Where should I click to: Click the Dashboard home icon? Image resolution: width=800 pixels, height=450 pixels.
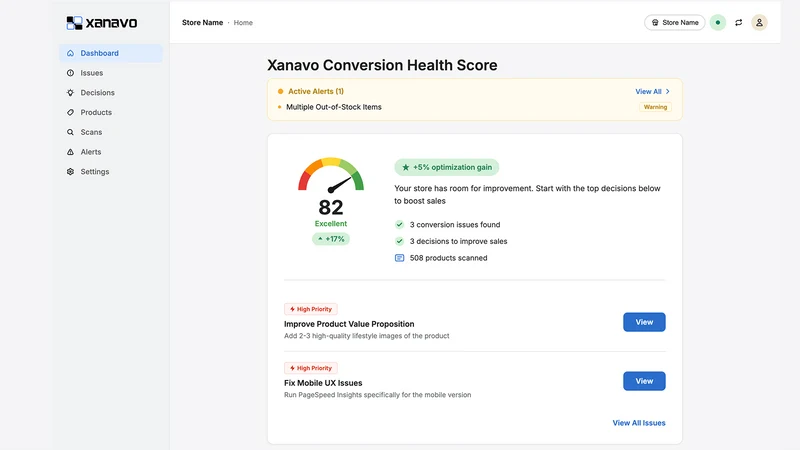pos(70,53)
